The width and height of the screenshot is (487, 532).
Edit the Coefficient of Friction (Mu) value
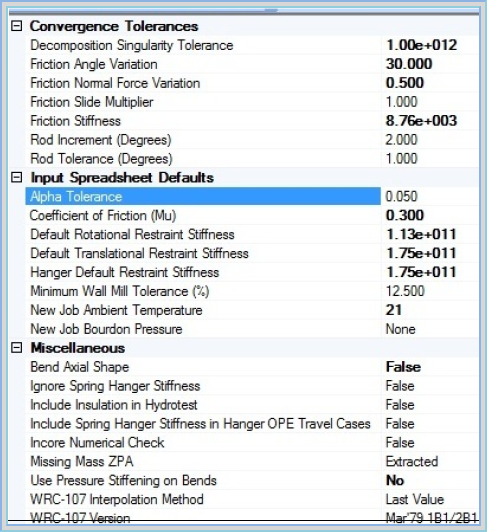coord(430,215)
